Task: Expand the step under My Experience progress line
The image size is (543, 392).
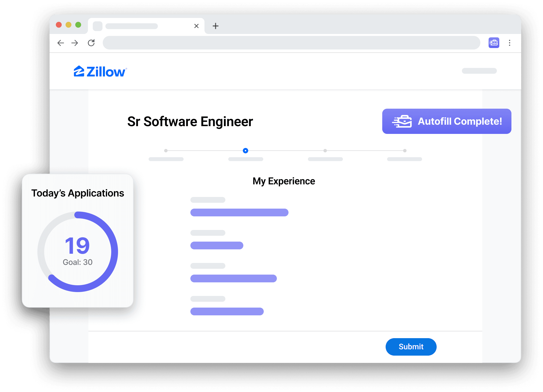Action: pyautogui.click(x=246, y=159)
